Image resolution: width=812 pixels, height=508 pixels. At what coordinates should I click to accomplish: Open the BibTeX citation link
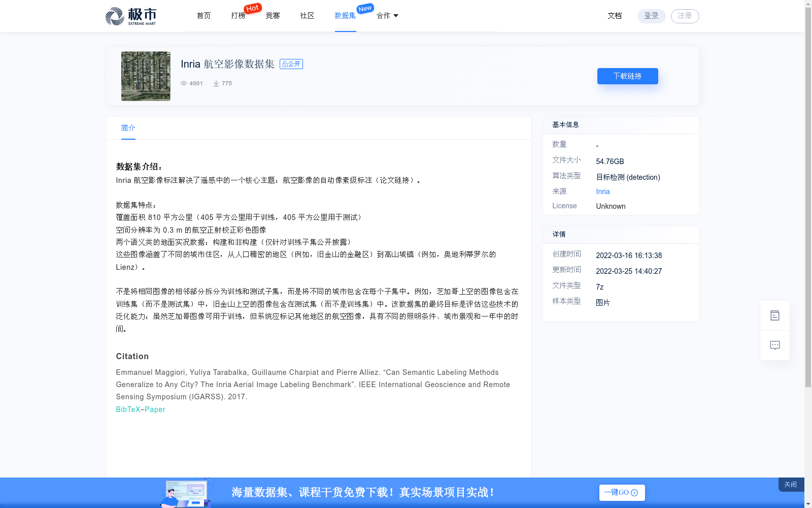tap(128, 409)
